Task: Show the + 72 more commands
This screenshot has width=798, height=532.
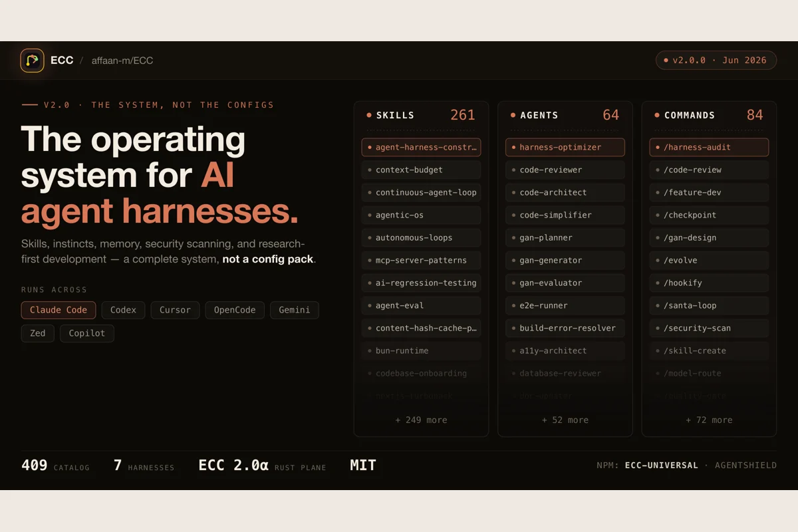Action: pos(709,420)
